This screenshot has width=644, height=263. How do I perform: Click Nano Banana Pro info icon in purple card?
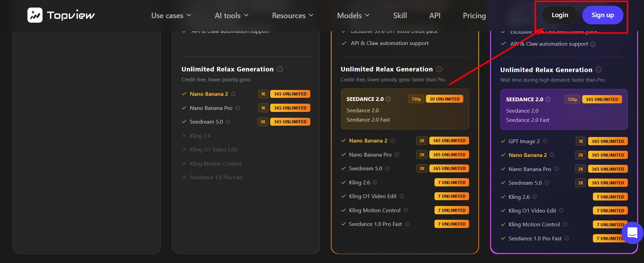(557, 169)
